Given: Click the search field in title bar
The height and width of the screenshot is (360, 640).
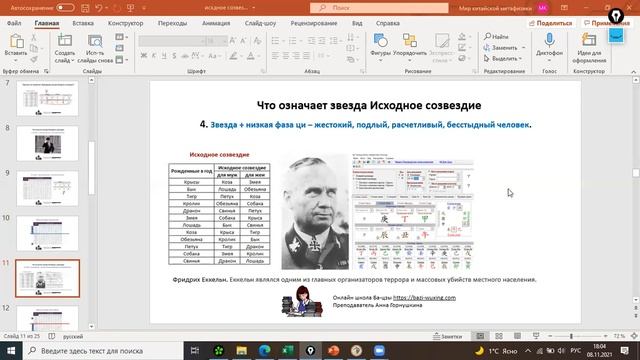Looking at the screenshot, I should coord(379,8).
